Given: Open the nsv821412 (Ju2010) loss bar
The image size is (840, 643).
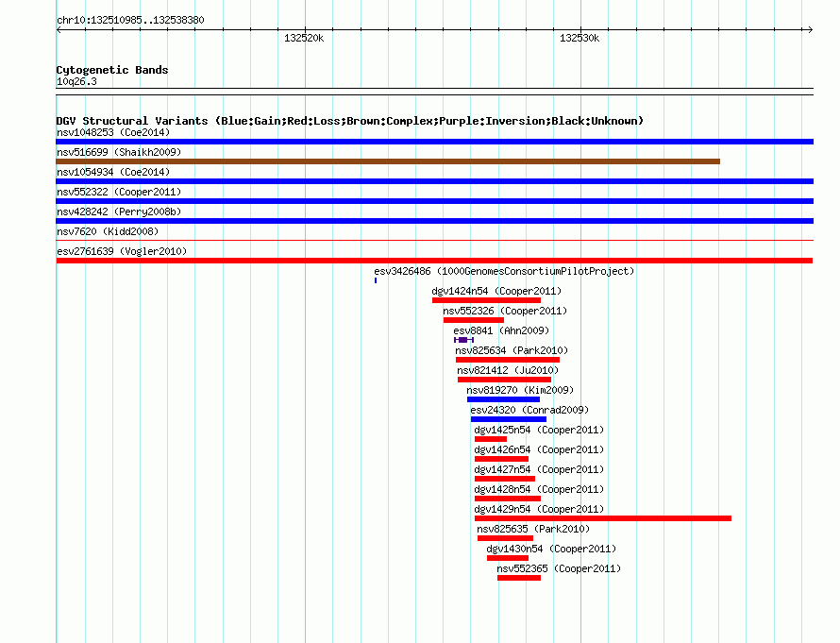Looking at the screenshot, I should pos(504,380).
